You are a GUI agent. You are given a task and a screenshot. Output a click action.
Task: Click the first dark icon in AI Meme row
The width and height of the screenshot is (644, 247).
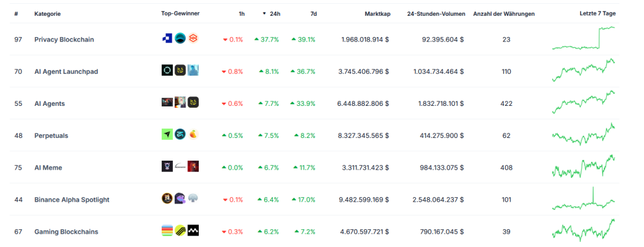[x=167, y=166]
